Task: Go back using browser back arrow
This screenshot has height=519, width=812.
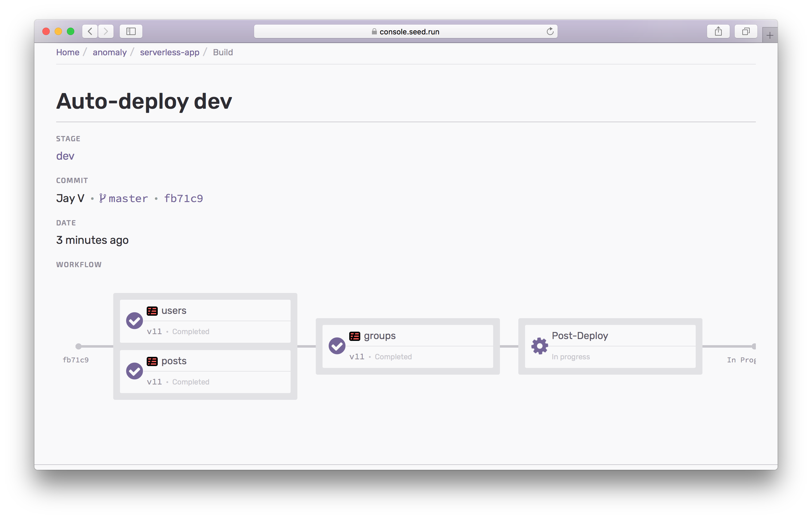Action: pos(90,31)
